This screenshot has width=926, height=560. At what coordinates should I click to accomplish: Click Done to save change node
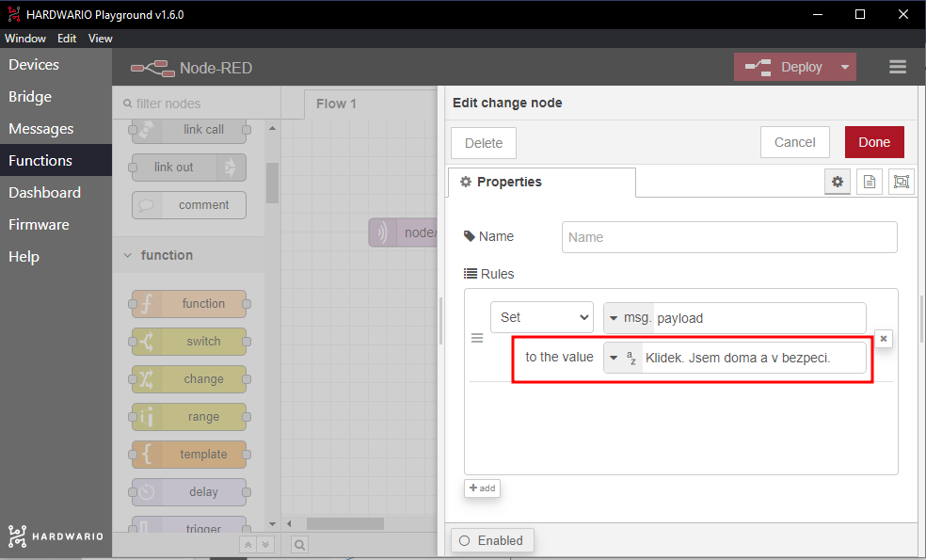874,142
